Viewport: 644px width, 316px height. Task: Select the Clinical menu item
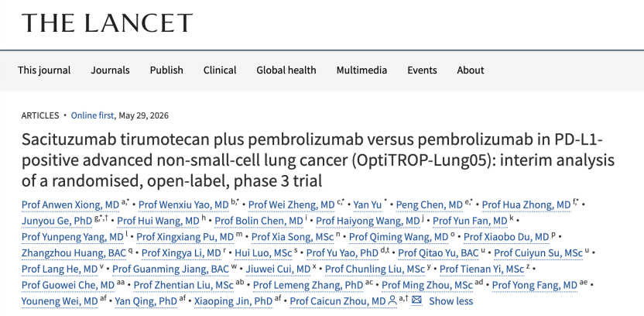click(220, 70)
